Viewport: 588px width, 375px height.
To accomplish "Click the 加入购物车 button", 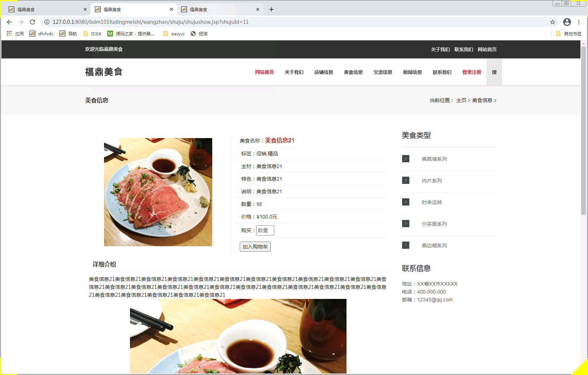I will [x=255, y=247].
